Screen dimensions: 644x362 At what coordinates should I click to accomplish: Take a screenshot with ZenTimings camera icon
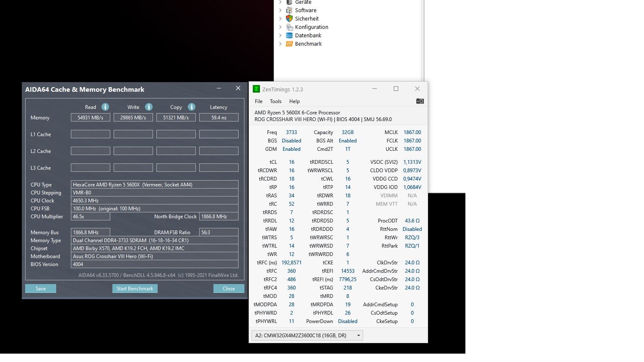tap(420, 101)
